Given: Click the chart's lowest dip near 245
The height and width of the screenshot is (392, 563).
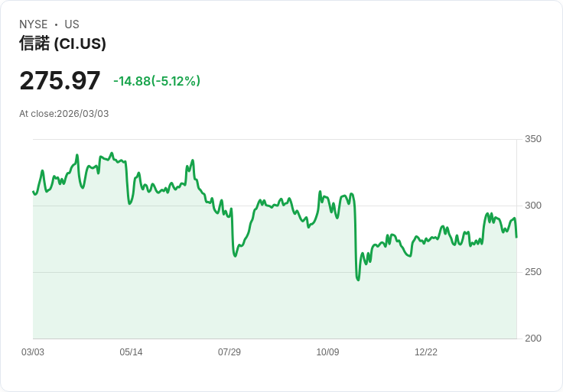Looking at the screenshot, I should coord(358,280).
